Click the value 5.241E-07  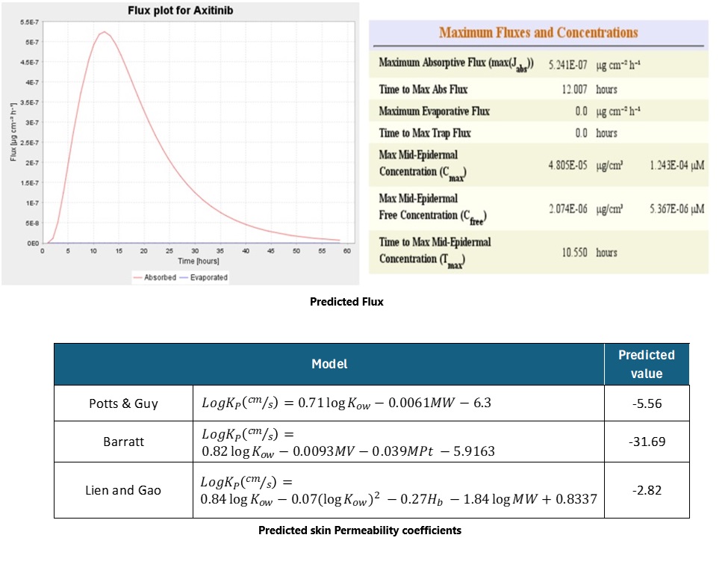[567, 64]
